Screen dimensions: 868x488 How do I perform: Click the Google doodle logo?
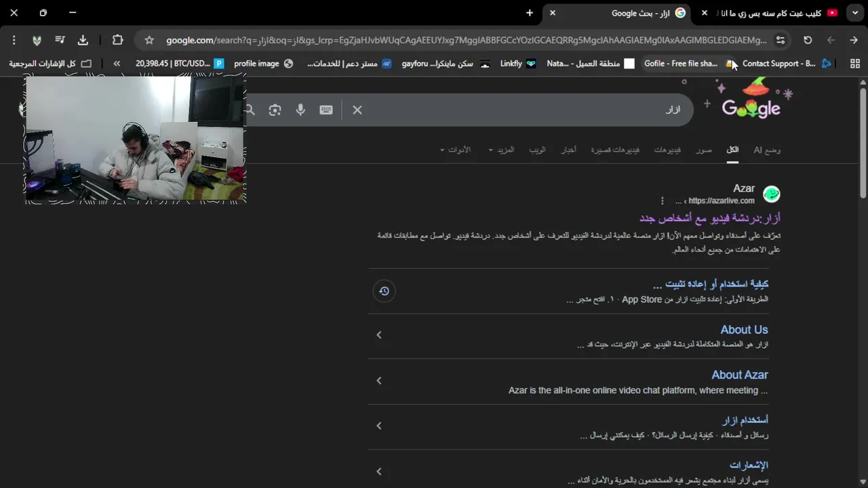pyautogui.click(x=751, y=100)
